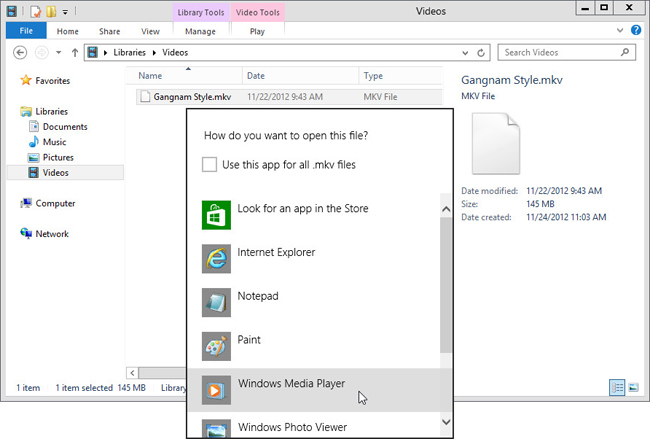Click the Network icon in navigation pane

click(x=26, y=233)
